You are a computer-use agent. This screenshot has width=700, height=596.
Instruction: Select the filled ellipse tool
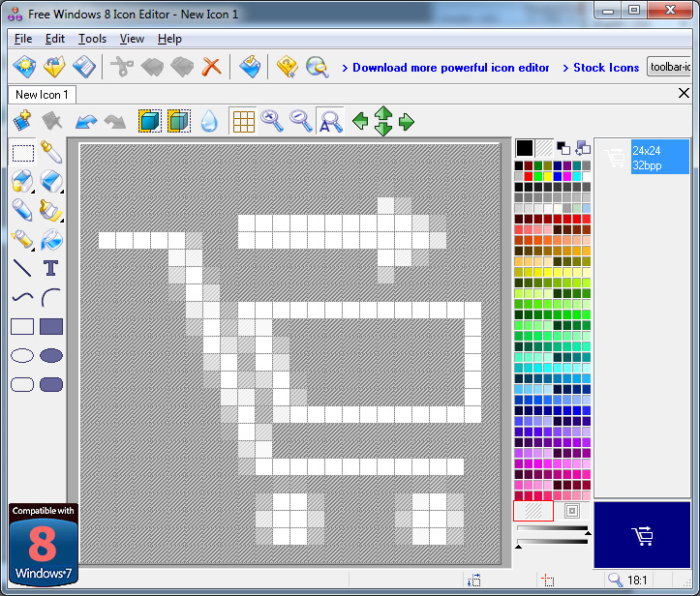point(51,355)
